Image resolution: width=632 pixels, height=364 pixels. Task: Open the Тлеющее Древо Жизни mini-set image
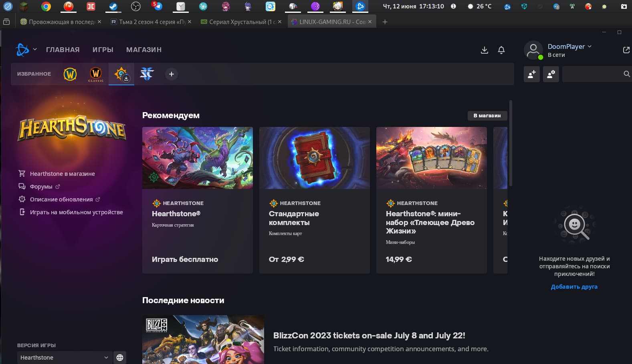click(x=432, y=158)
